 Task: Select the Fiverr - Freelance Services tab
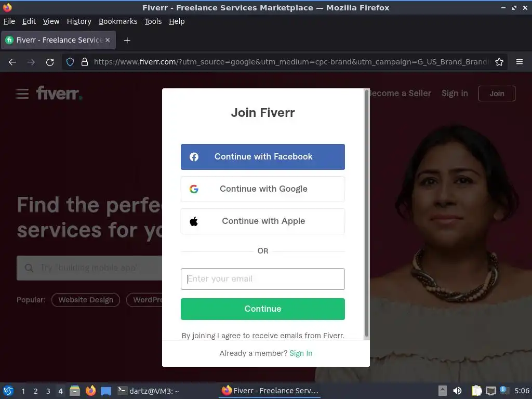59,40
